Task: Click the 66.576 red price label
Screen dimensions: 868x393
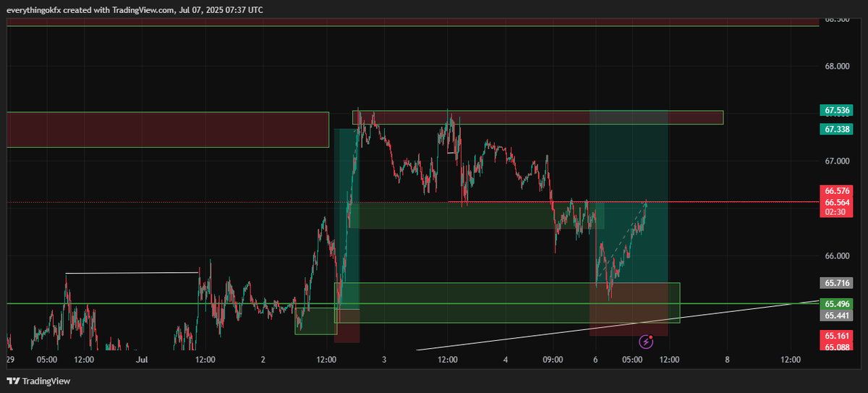Action: pos(837,191)
